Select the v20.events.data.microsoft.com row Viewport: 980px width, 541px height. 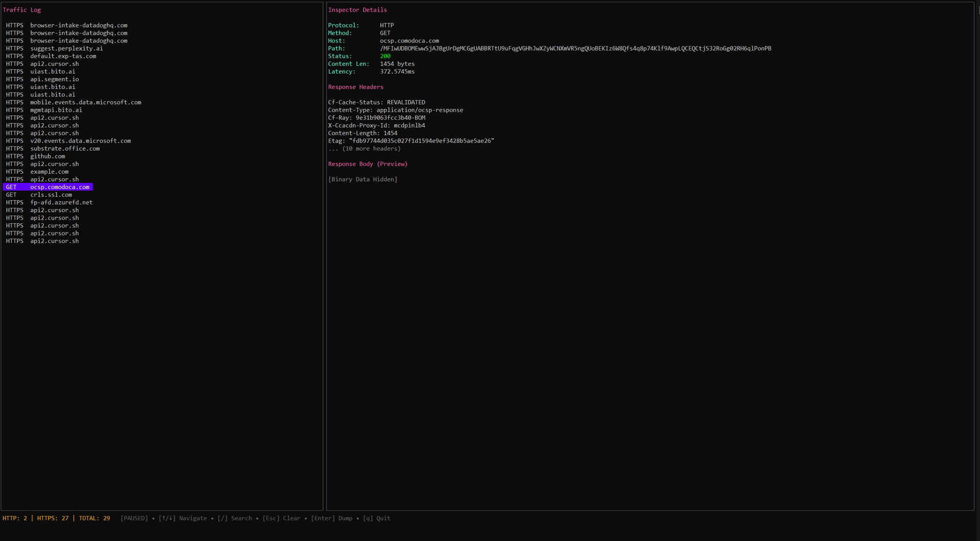pyautogui.click(x=80, y=140)
